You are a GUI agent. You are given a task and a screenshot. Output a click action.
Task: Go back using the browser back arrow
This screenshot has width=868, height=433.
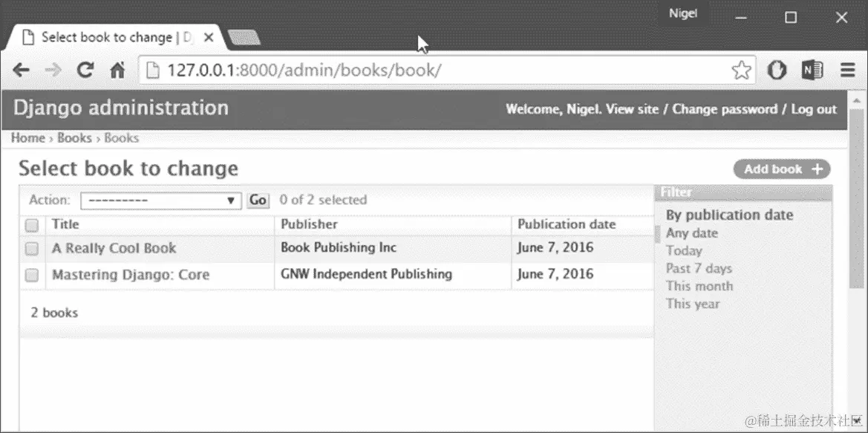click(x=21, y=71)
